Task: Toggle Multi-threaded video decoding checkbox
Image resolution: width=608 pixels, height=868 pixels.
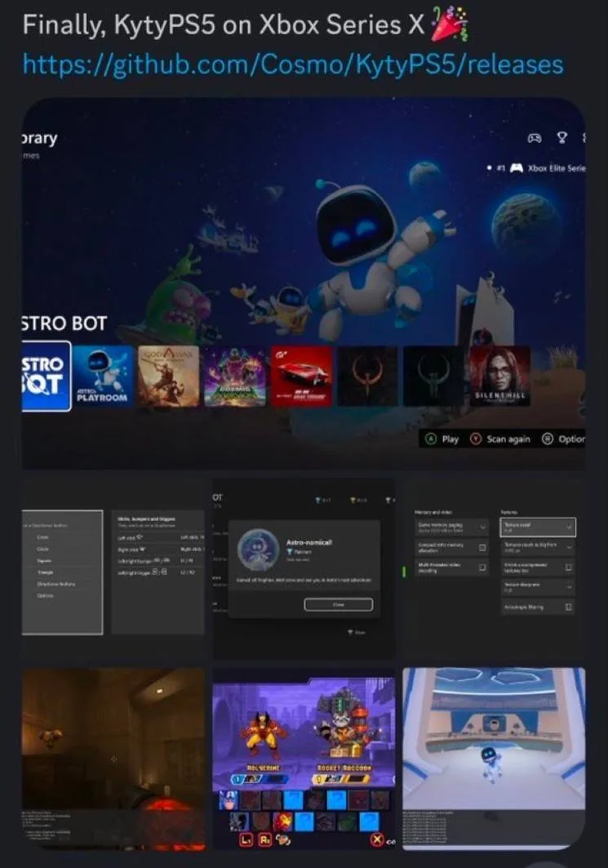Action: coord(482,568)
